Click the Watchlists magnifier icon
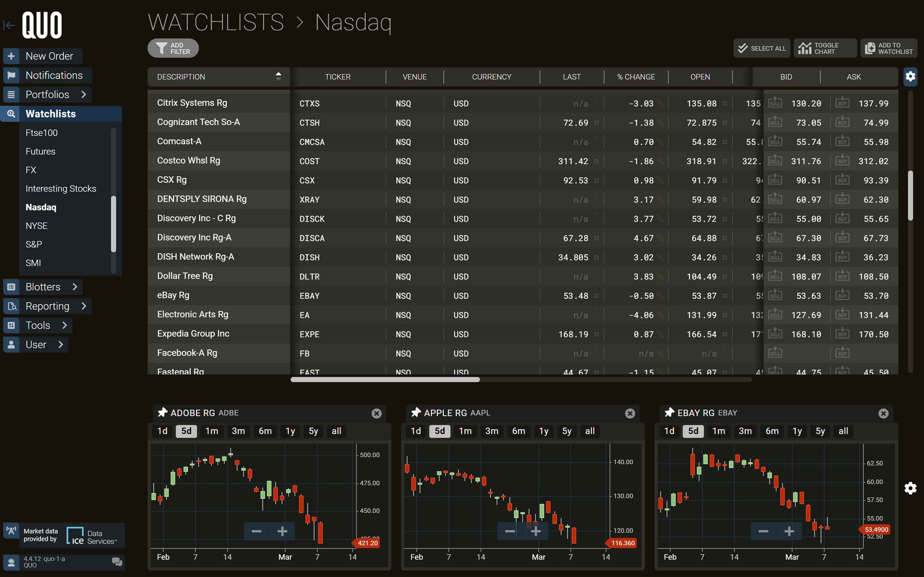The height and width of the screenshot is (577, 924). click(x=11, y=113)
